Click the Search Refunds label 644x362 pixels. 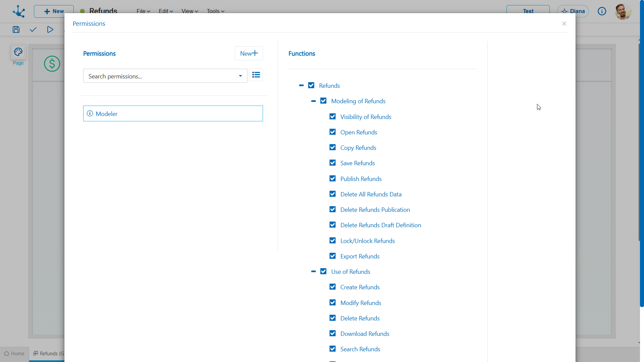pyautogui.click(x=360, y=349)
